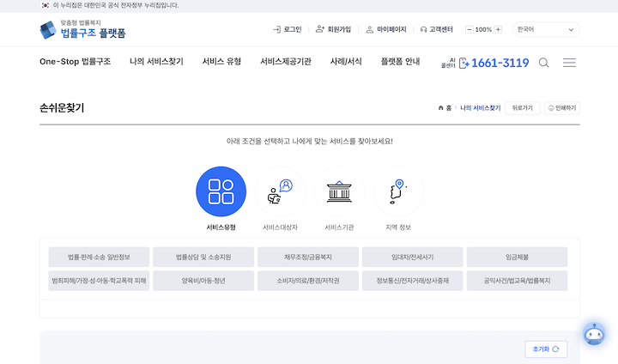Image resolution: width=618 pixels, height=364 pixels.
Task: Toggle the 정보통신/전자거래/상사중재 filter
Action: tap(413, 281)
